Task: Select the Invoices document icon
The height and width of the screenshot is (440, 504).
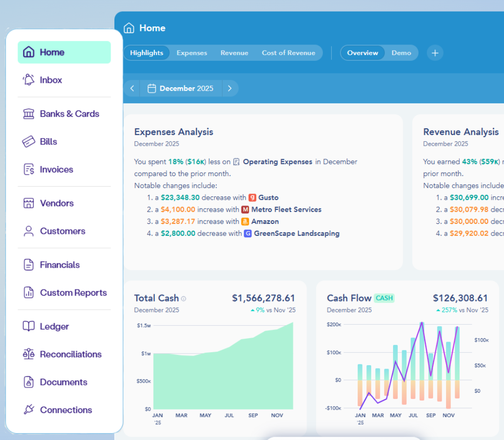Action: [28, 169]
